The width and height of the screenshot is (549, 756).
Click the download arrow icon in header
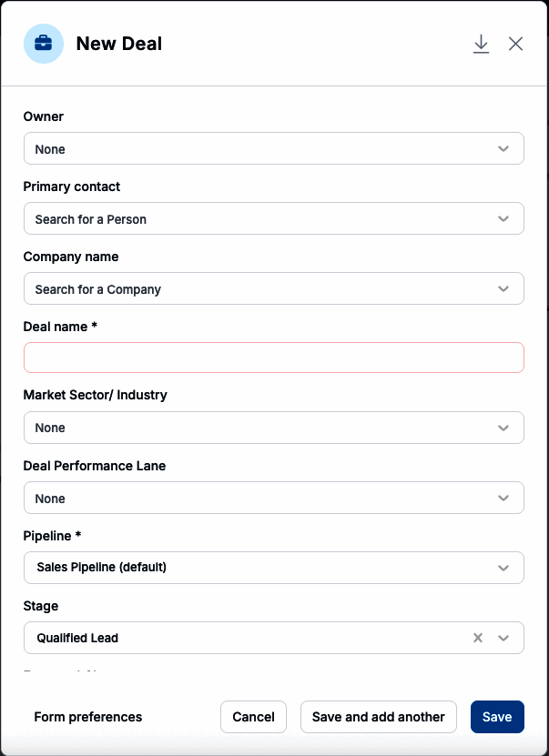481,44
